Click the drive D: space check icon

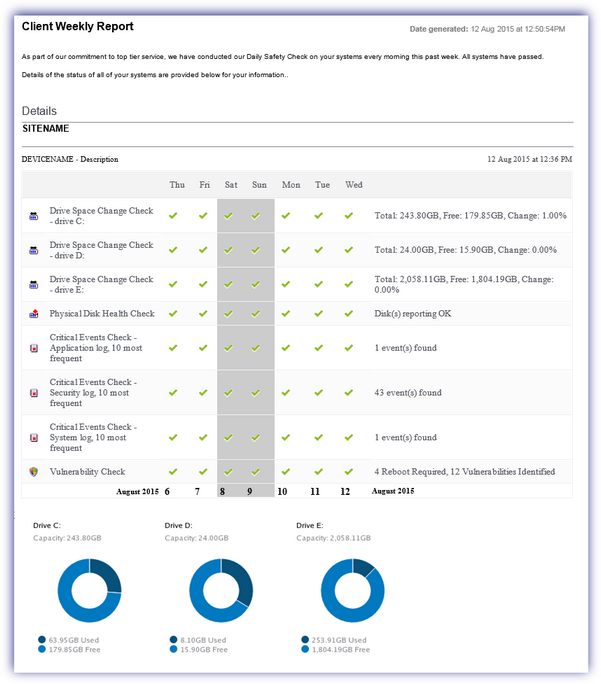point(34,250)
